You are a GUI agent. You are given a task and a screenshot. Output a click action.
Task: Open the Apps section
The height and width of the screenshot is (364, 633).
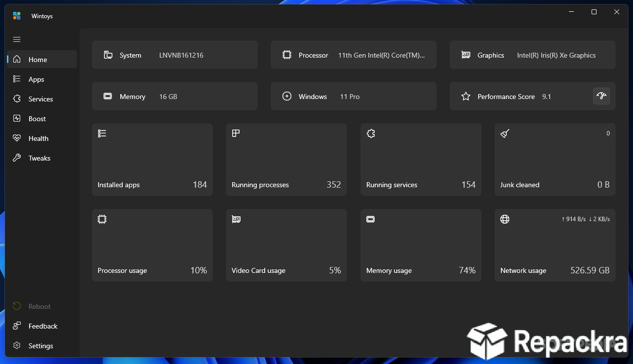[x=42, y=79]
